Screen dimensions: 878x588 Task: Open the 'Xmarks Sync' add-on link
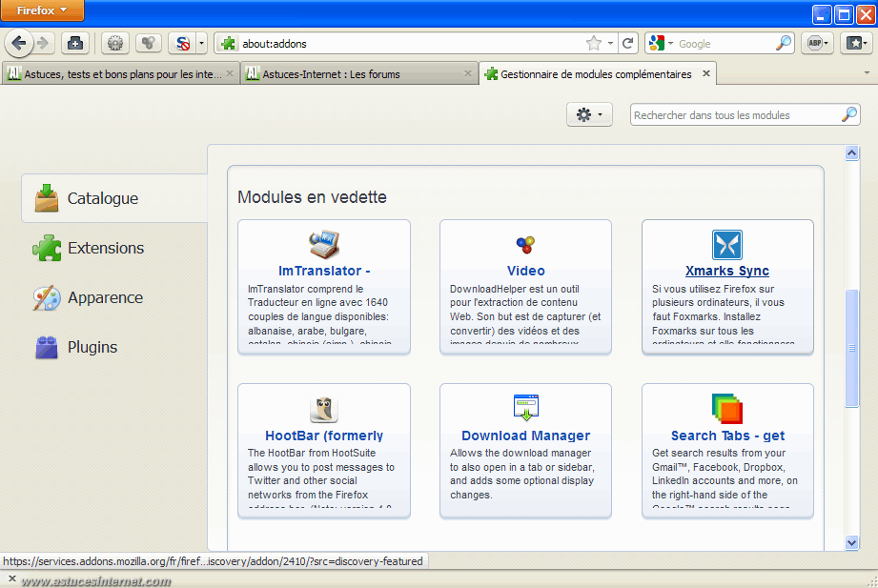(727, 271)
